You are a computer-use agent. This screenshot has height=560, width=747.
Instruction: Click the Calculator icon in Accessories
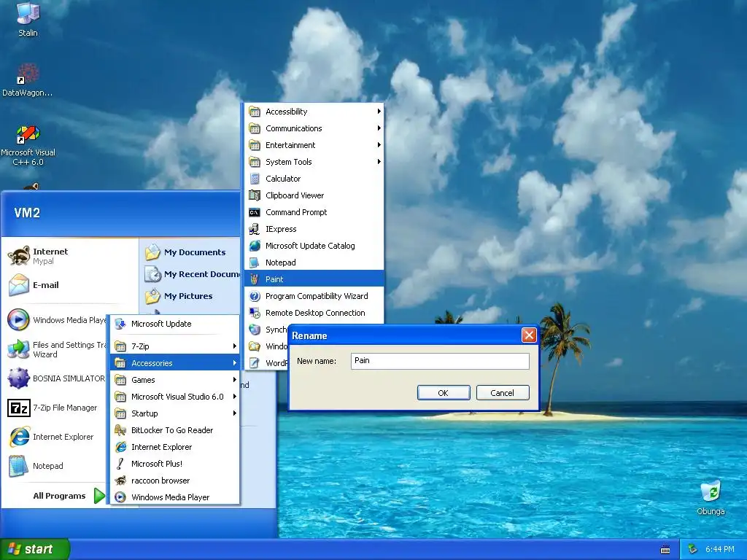(255, 179)
